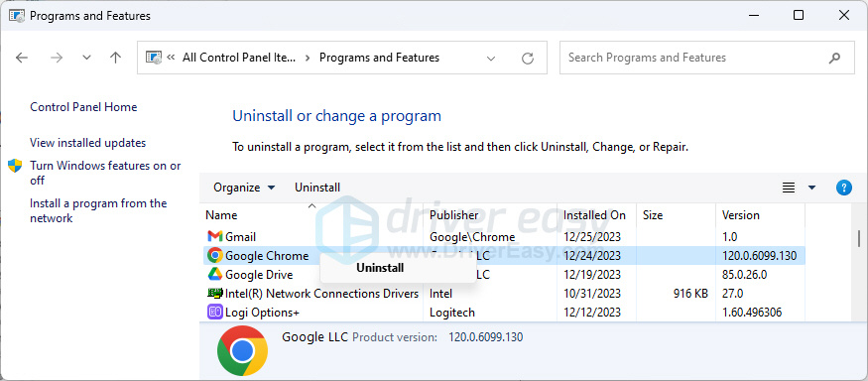Sort by the Version column header
Screen dimensions: 868x381
[741, 215]
